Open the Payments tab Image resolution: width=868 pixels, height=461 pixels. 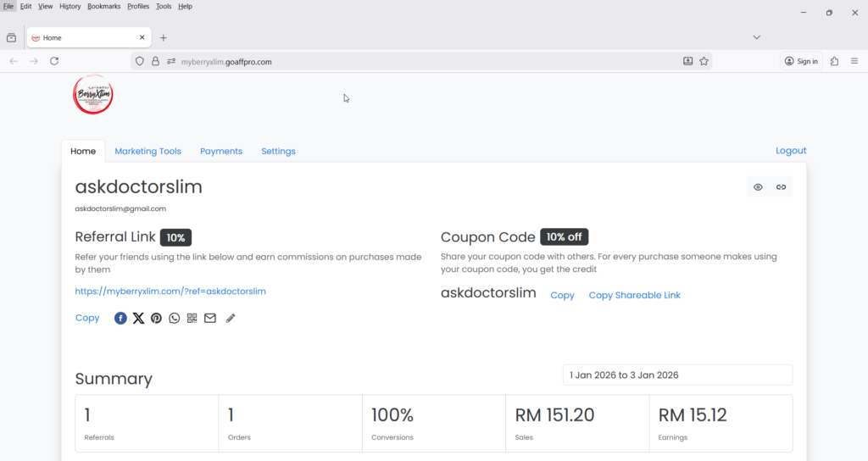[x=220, y=151]
